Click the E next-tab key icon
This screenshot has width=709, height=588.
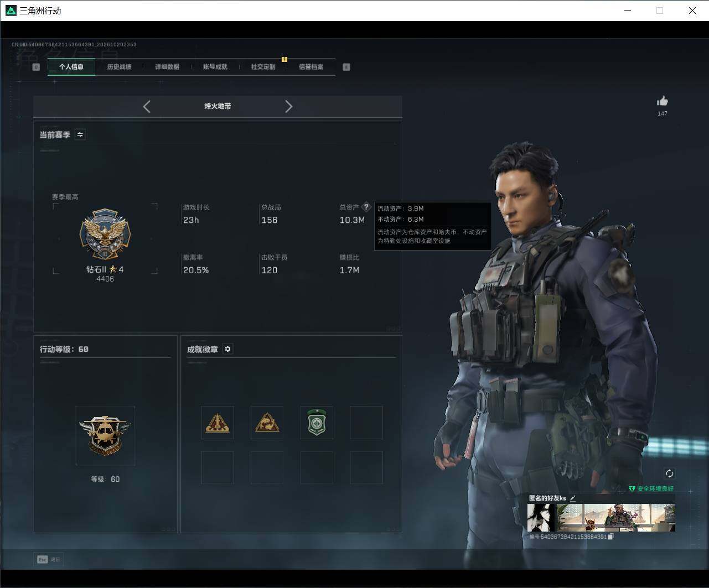pyautogui.click(x=346, y=67)
